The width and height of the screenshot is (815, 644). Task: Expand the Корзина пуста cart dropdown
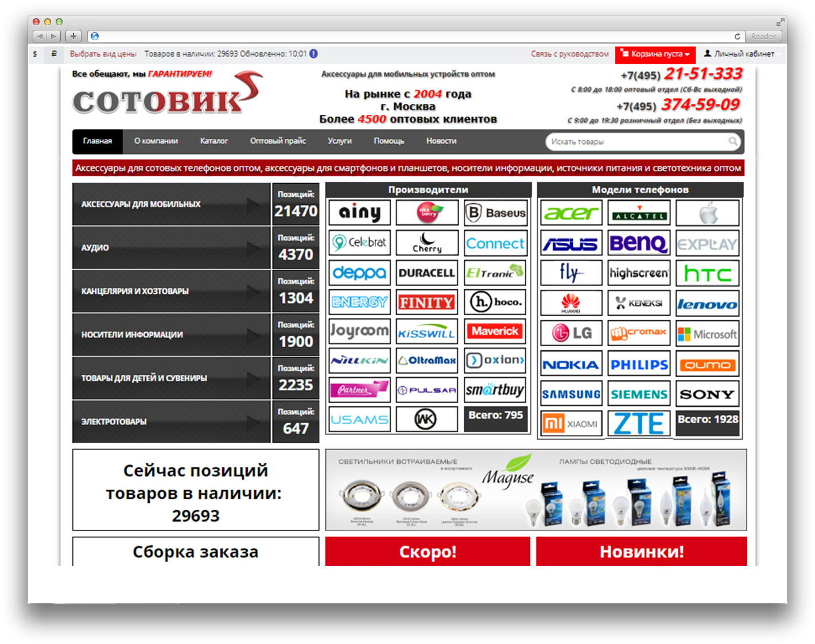(655, 55)
